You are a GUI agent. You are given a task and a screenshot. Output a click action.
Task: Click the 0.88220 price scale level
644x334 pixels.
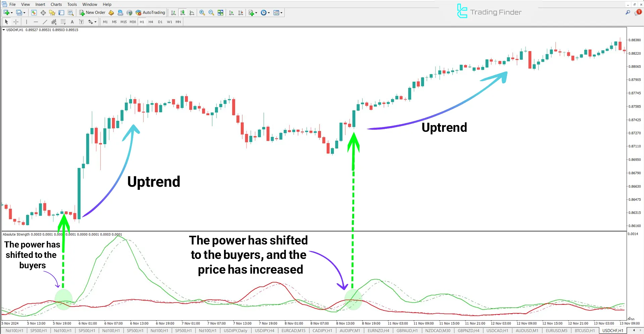tap(634, 53)
